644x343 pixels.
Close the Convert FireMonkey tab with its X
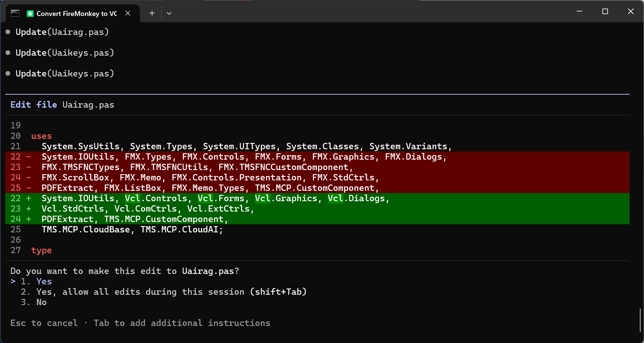tap(128, 13)
